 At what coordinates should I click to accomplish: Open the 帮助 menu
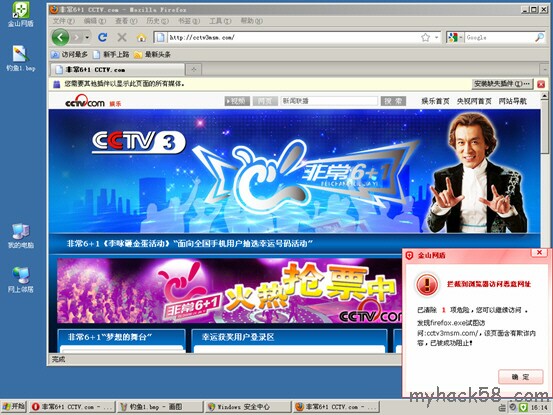[251, 21]
